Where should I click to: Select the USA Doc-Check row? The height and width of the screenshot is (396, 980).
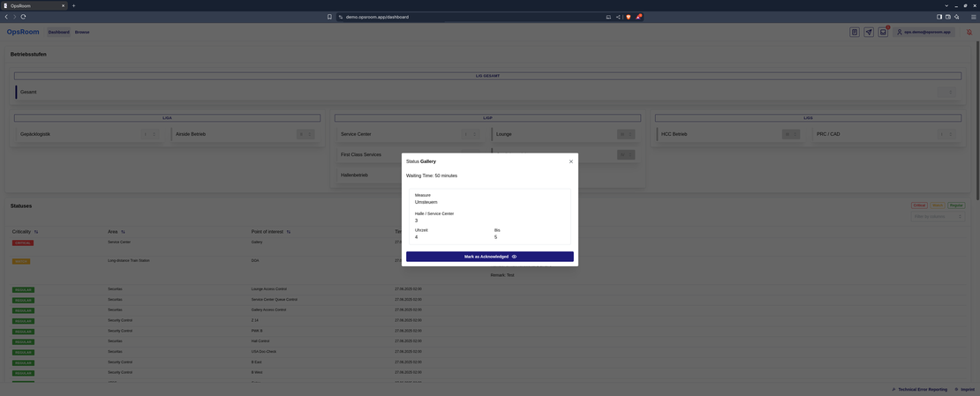490,352
